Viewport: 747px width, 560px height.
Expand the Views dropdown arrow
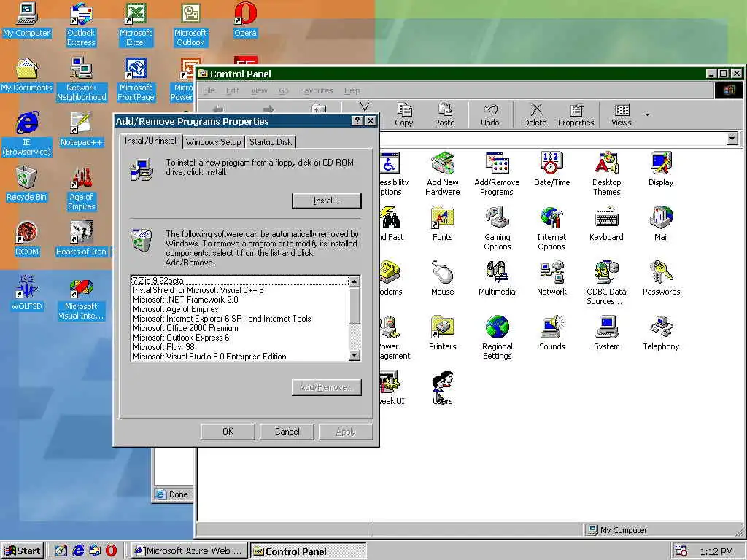(x=647, y=114)
